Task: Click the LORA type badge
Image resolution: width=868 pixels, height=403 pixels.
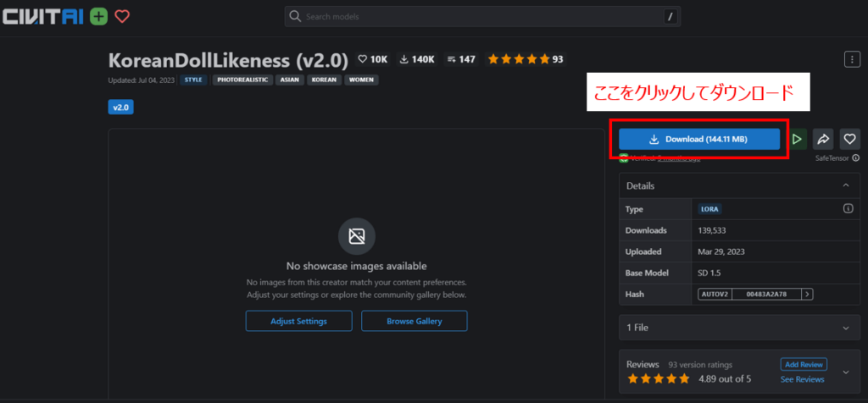Action: click(710, 209)
